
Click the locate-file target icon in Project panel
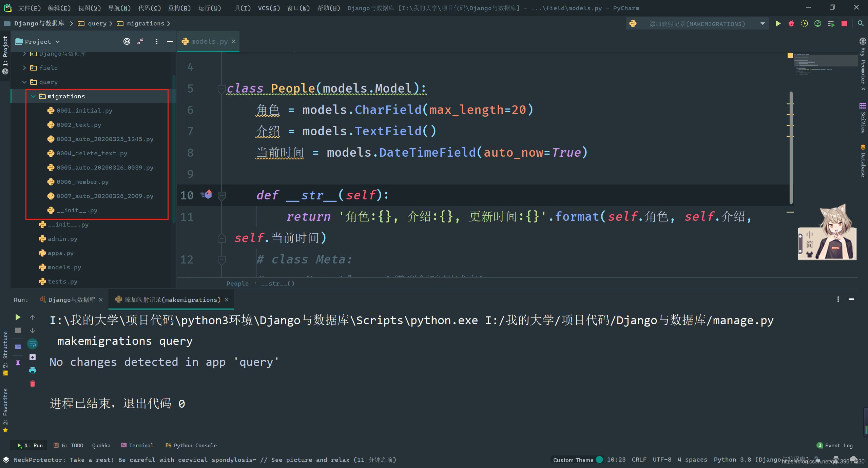pos(127,41)
